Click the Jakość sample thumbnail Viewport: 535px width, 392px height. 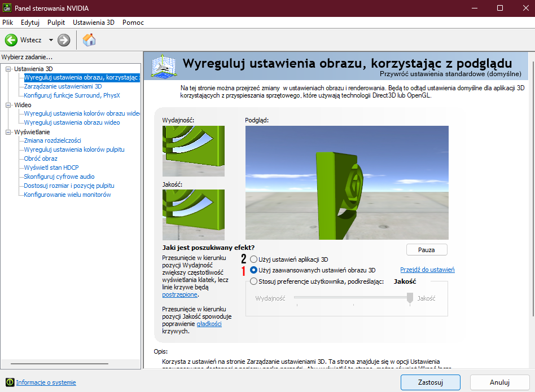[x=194, y=215]
